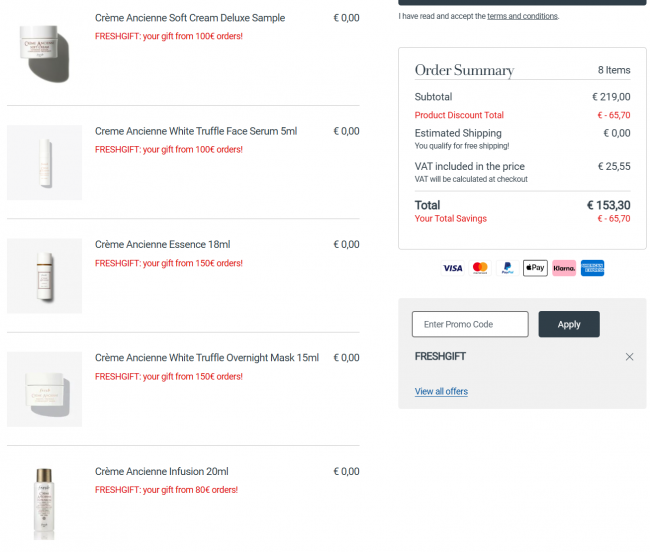Click the Creme Ancienne Infusion 20ml image
Image resolution: width=650 pixels, height=552 pixels.
(44, 502)
